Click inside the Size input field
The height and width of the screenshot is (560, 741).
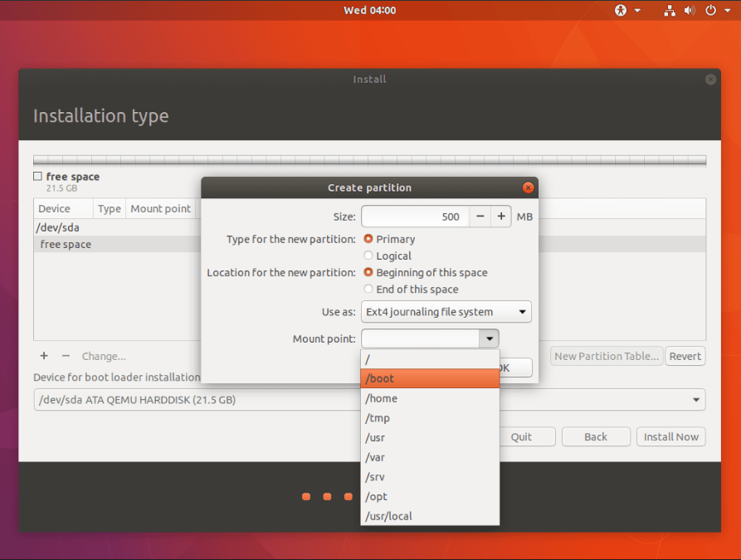coord(415,216)
